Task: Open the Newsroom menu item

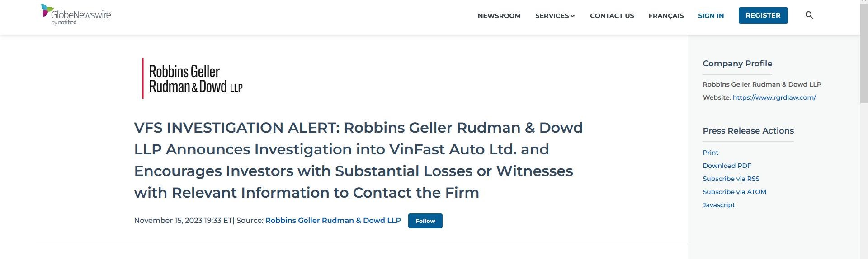Action: tap(499, 16)
